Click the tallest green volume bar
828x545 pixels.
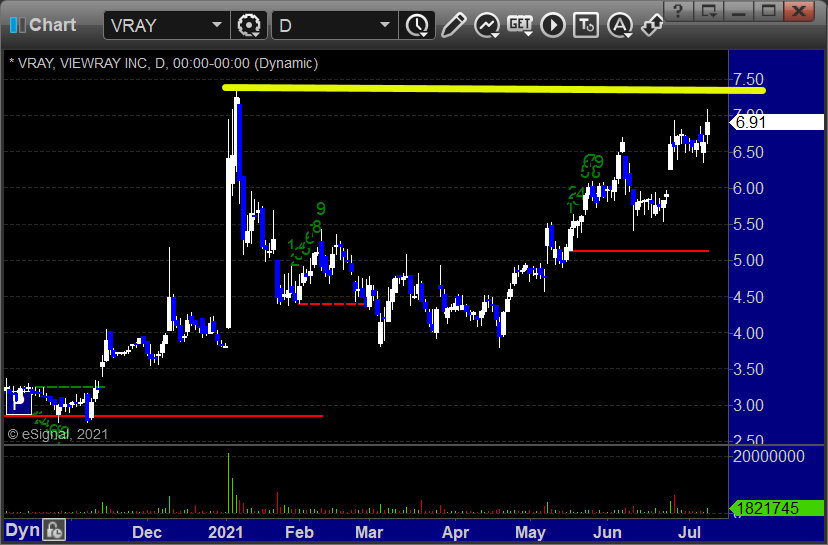click(x=229, y=483)
